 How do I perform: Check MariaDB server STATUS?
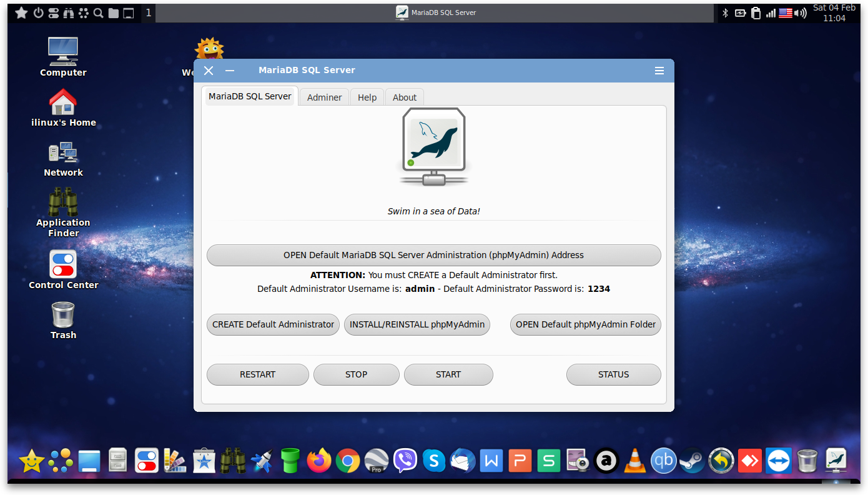pyautogui.click(x=613, y=374)
